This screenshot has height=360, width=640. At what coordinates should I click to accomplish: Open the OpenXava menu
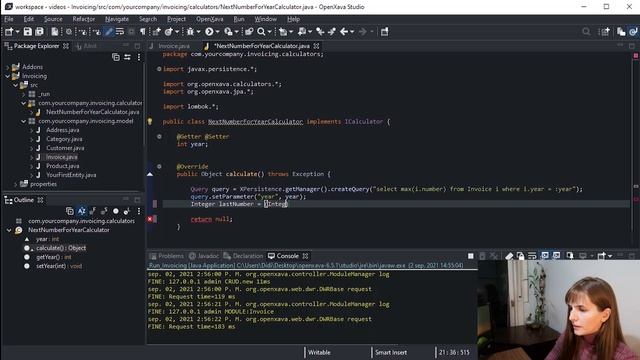(209, 19)
